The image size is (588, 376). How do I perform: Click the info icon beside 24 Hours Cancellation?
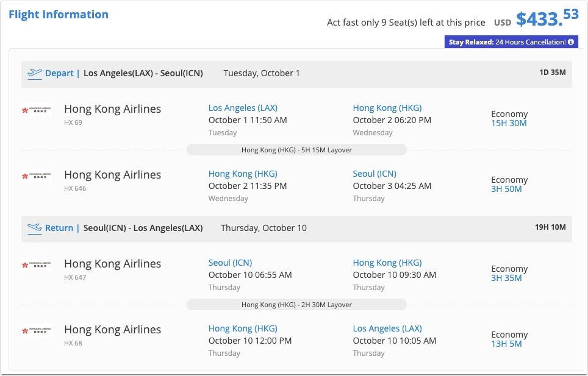pyautogui.click(x=571, y=42)
